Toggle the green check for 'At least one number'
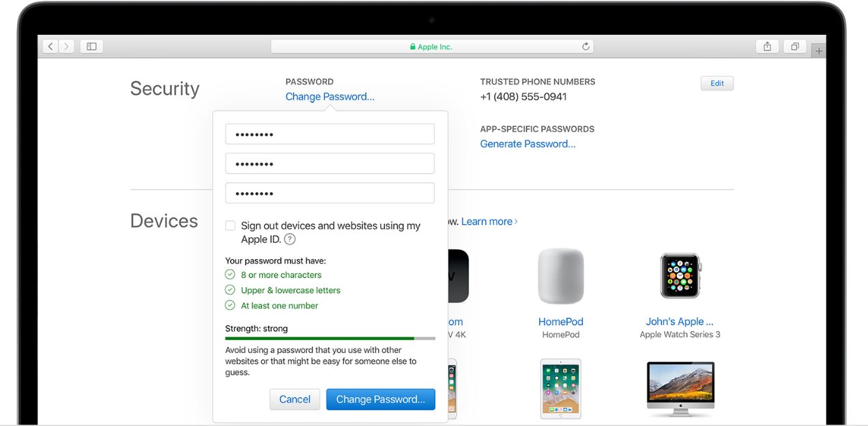The image size is (868, 426). point(230,305)
